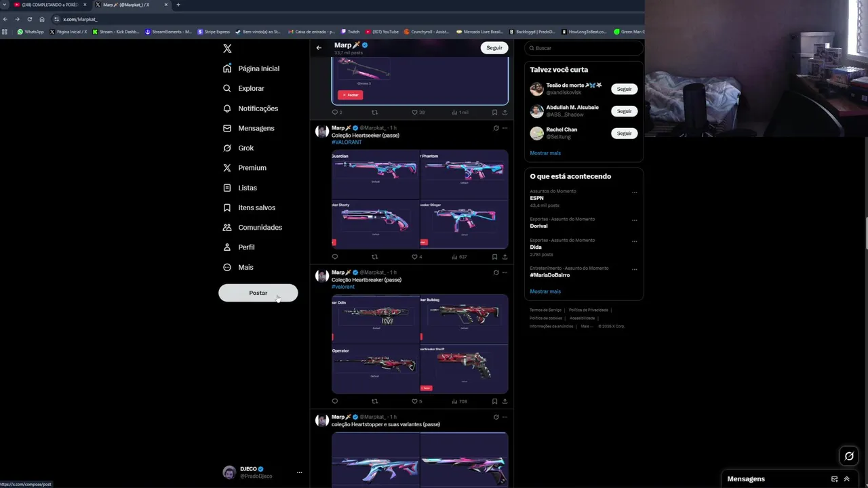The height and width of the screenshot is (488, 868).
Task: Open the Mais menu in sidebar
Action: click(x=238, y=267)
